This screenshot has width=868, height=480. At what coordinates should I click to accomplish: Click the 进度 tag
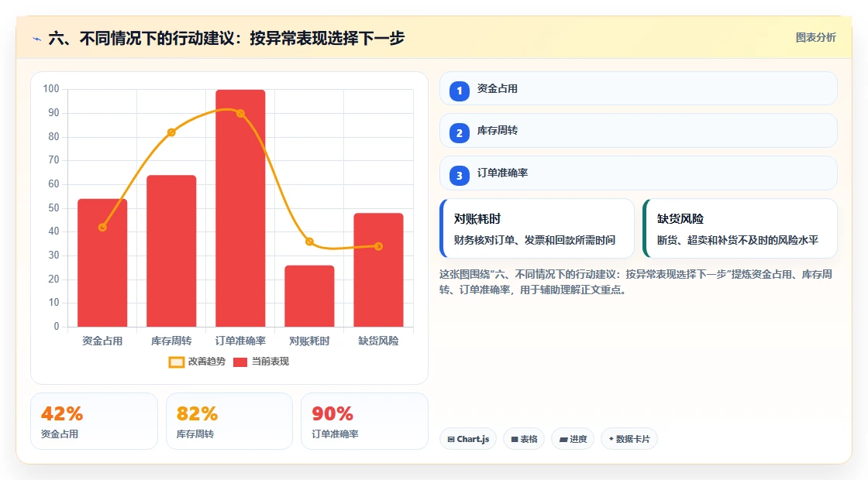573,439
